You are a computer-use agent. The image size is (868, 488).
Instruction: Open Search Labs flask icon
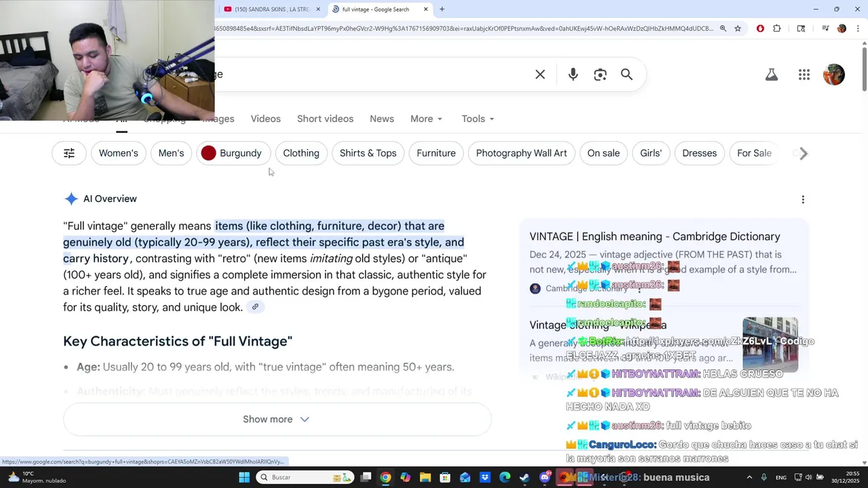coord(772,75)
